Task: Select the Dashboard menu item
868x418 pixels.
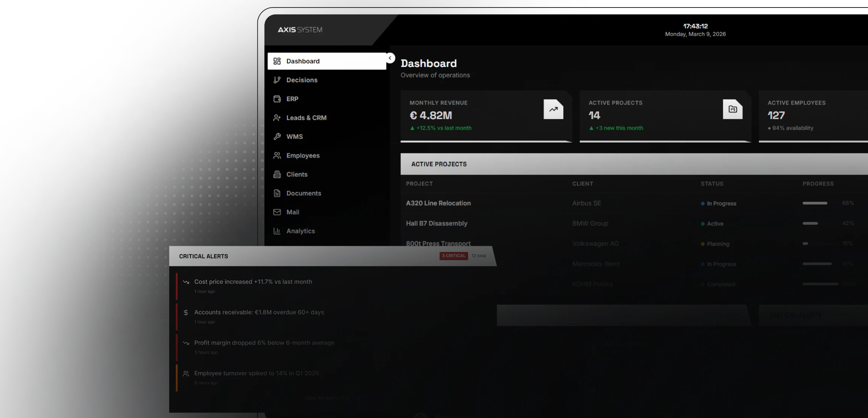Action: [326, 61]
